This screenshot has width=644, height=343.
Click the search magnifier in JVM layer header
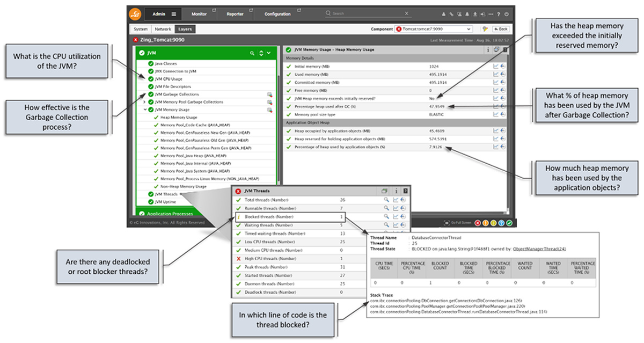pos(252,53)
